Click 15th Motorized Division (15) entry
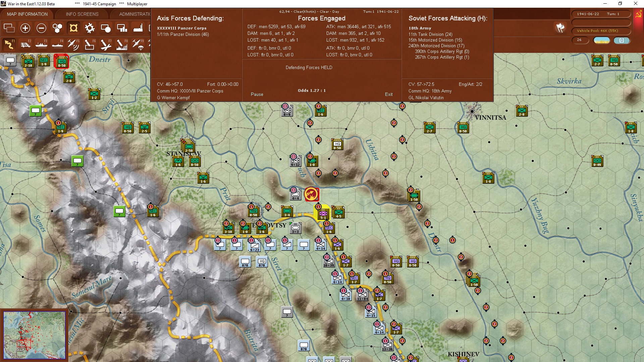 click(435, 40)
